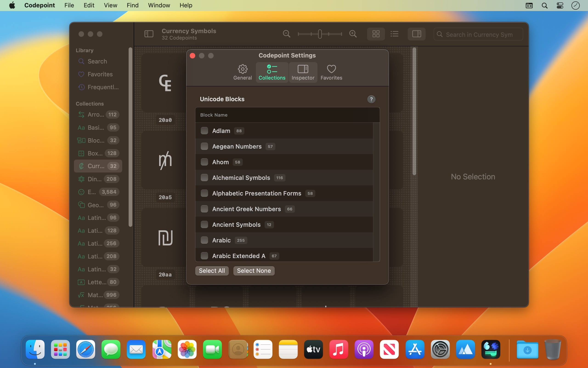Close the Codepoint Settings window
The height and width of the screenshot is (368, 588).
192,56
